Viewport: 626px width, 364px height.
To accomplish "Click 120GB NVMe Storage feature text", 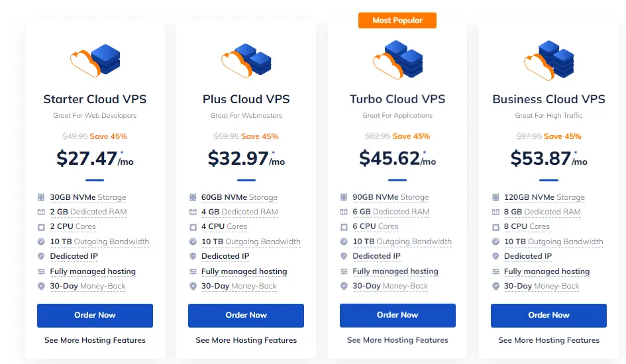I will [x=544, y=197].
